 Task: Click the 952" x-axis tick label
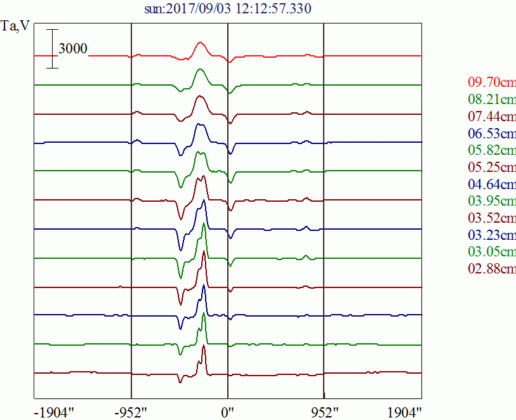coord(324,412)
